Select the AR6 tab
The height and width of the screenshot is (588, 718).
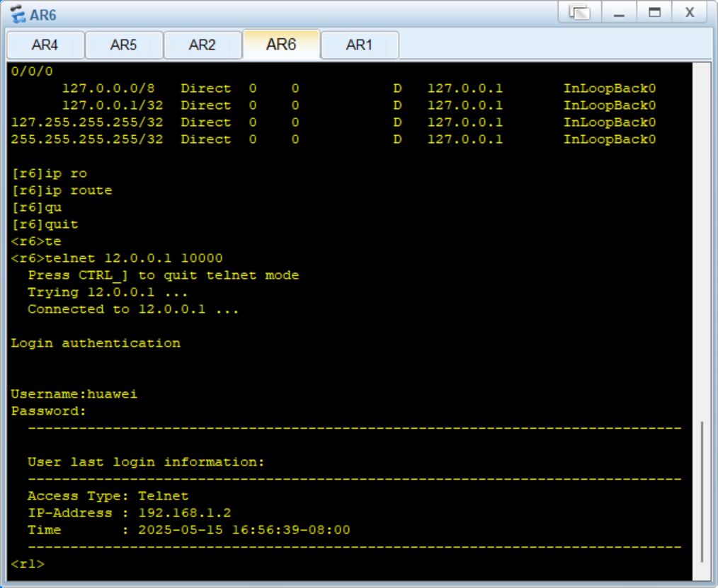pos(281,45)
